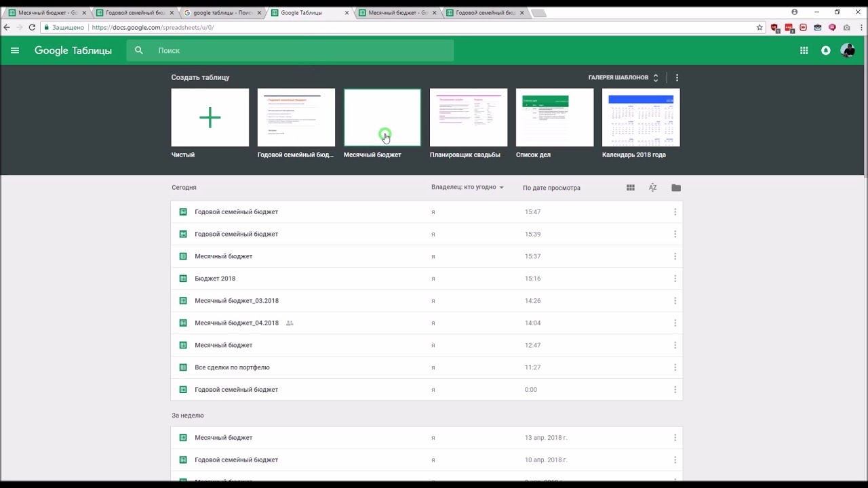Viewport: 868px width, 488px height.
Task: Switch to grid view of files
Action: pyautogui.click(x=630, y=188)
